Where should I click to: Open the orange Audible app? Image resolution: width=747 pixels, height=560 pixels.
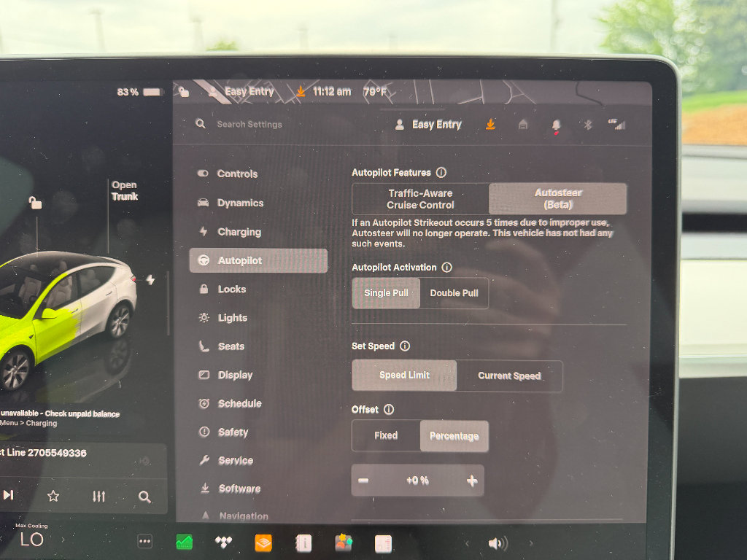point(263,542)
